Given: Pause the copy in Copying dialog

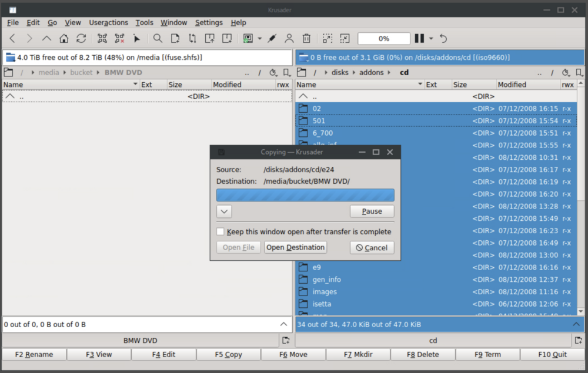Looking at the screenshot, I should coord(372,211).
